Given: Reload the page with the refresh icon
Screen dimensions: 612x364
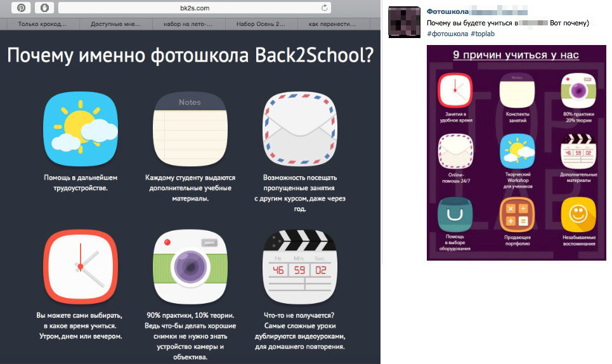Looking at the screenshot, I should (x=324, y=8).
